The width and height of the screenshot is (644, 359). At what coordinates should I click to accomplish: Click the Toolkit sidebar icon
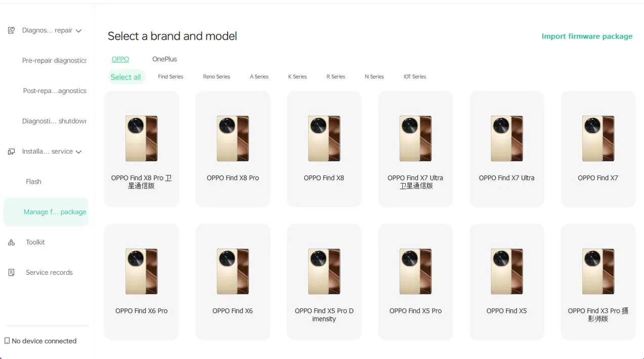pos(11,243)
